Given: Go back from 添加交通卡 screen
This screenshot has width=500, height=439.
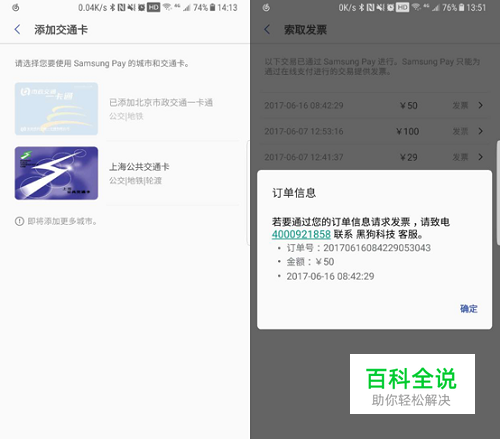Looking at the screenshot, I should point(17,29).
